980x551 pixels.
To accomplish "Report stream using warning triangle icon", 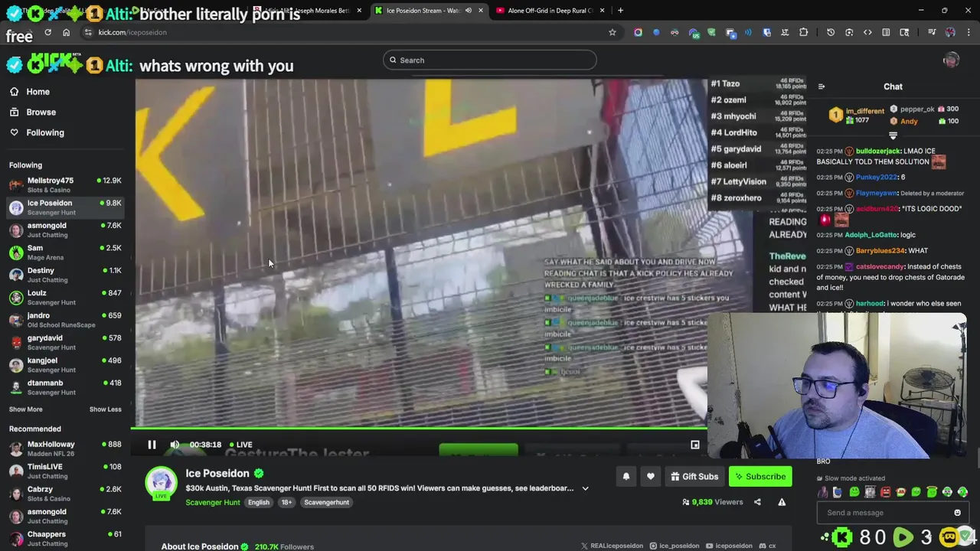I will coord(782,502).
